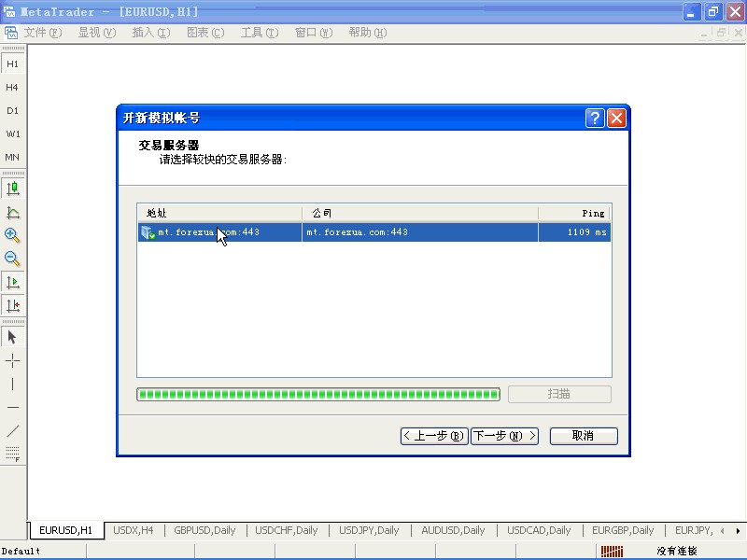Click the Default profile status text
This screenshot has height=560, width=747.
pos(21,551)
